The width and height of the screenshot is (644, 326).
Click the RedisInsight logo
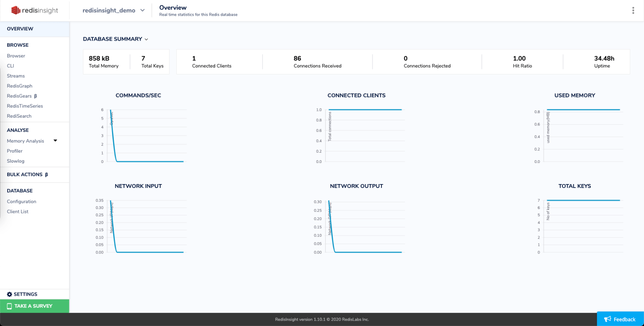click(34, 10)
